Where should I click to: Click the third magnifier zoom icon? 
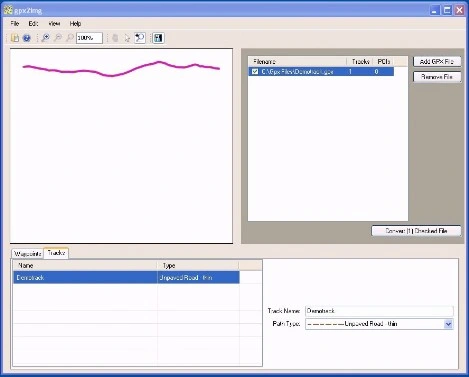coord(69,38)
